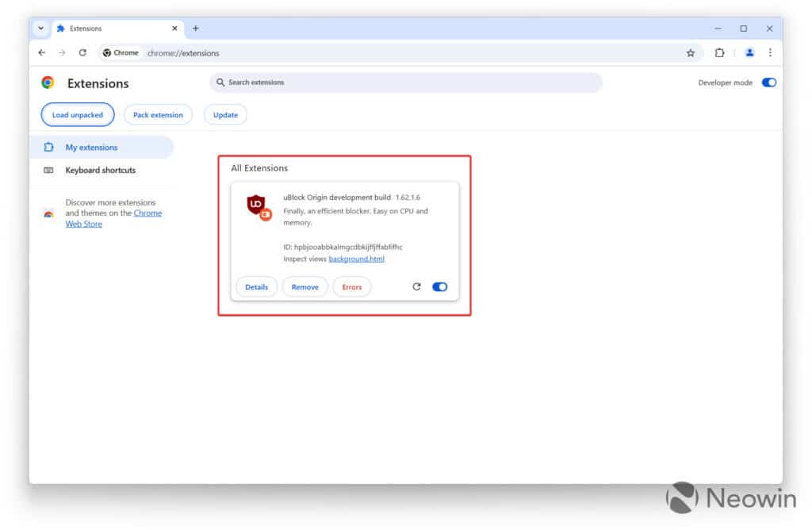
Task: Open Keyboard shortcuts in sidebar
Action: click(x=101, y=171)
